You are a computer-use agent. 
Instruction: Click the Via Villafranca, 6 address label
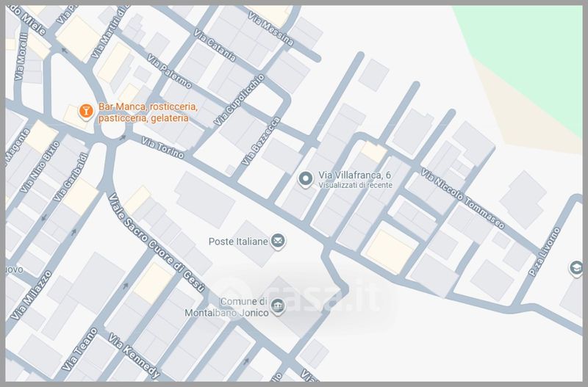coord(354,176)
